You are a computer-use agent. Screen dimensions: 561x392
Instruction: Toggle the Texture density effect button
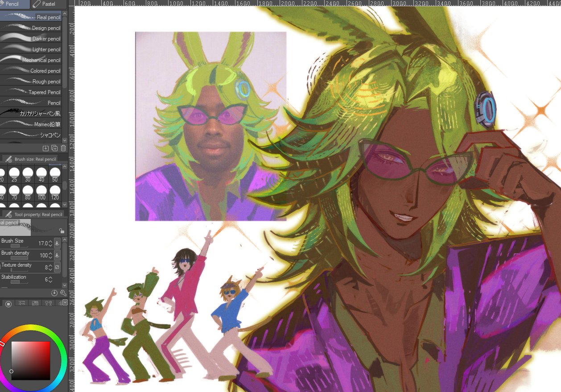click(x=57, y=267)
